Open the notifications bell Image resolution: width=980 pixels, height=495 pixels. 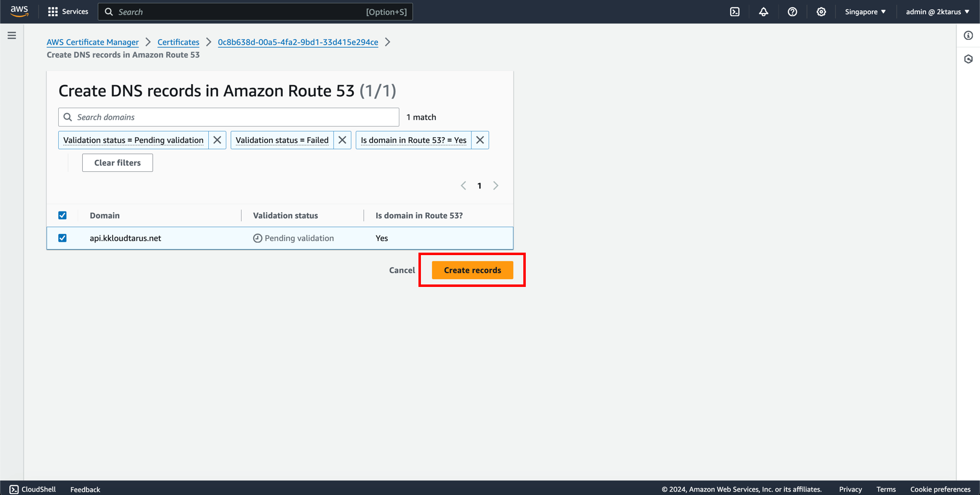(x=763, y=12)
